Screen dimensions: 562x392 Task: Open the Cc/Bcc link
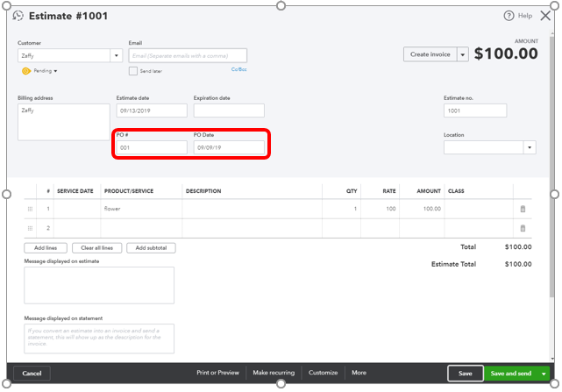[238, 69]
